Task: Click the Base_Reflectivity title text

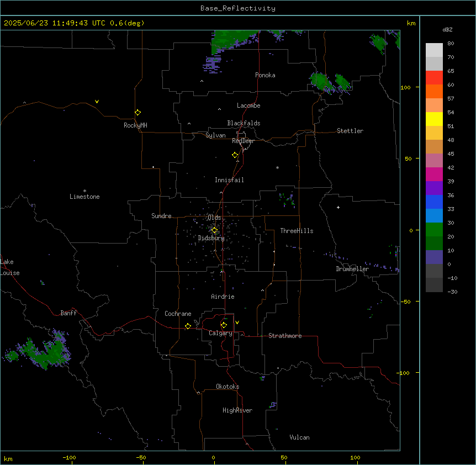Action: (238, 8)
